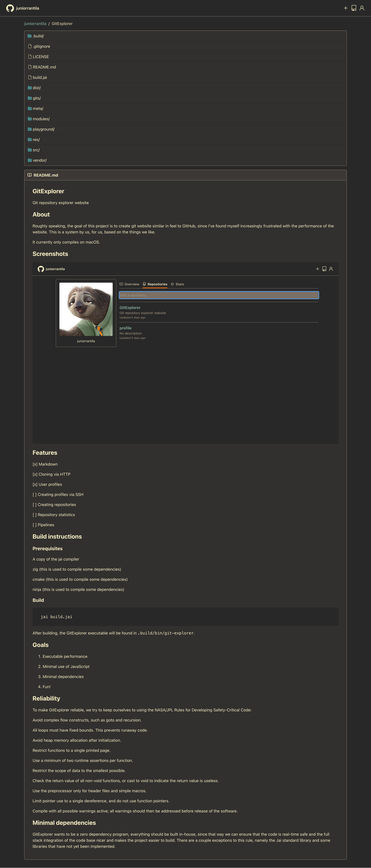Click '[ ] Creating profiles via SSH' line
The height and width of the screenshot is (868, 371).
tap(58, 495)
